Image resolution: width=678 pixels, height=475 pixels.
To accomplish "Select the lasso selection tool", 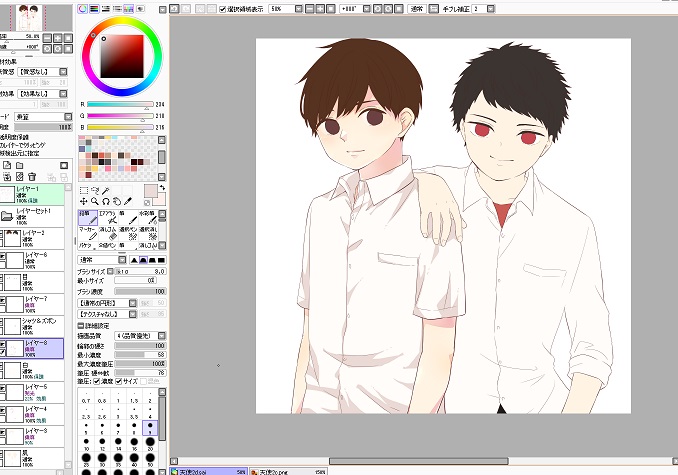I will (95, 190).
